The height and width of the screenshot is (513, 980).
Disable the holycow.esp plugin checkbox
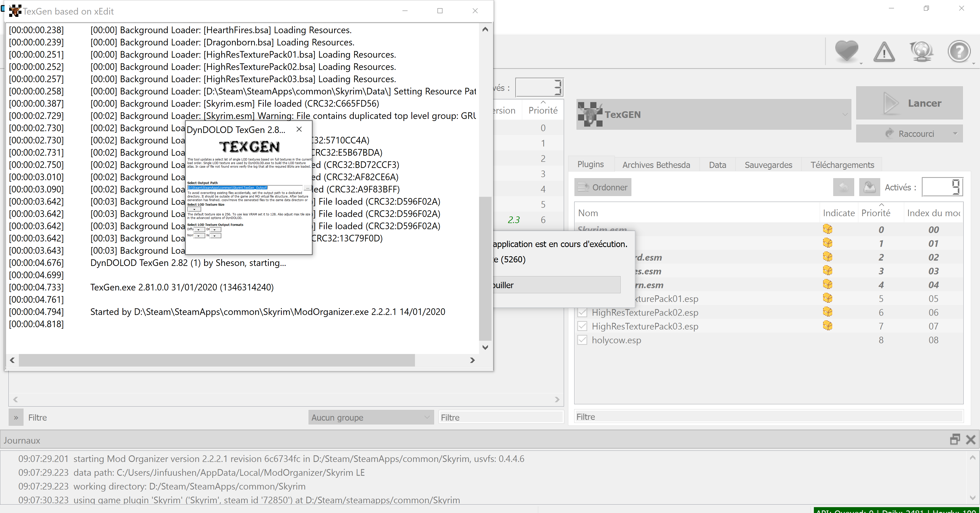[582, 340]
